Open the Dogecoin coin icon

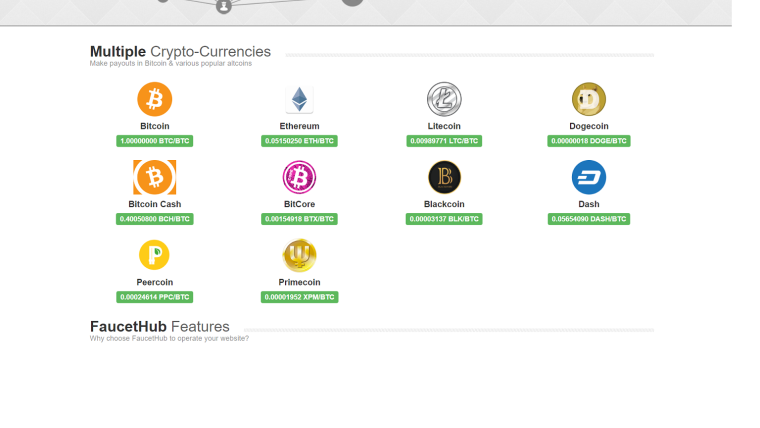pyautogui.click(x=589, y=99)
